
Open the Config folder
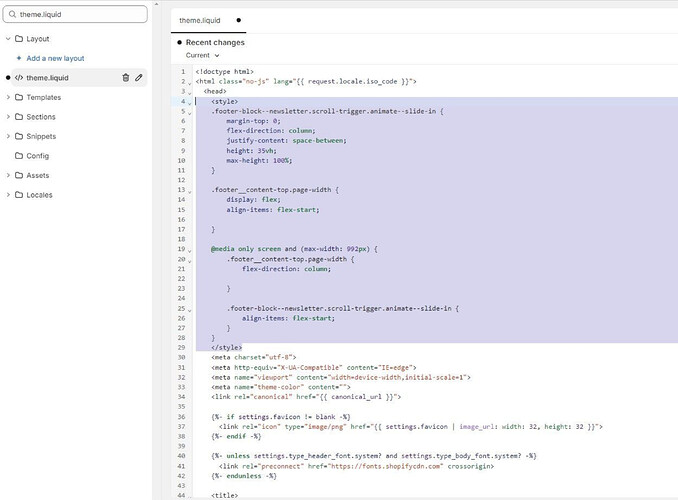tap(38, 156)
